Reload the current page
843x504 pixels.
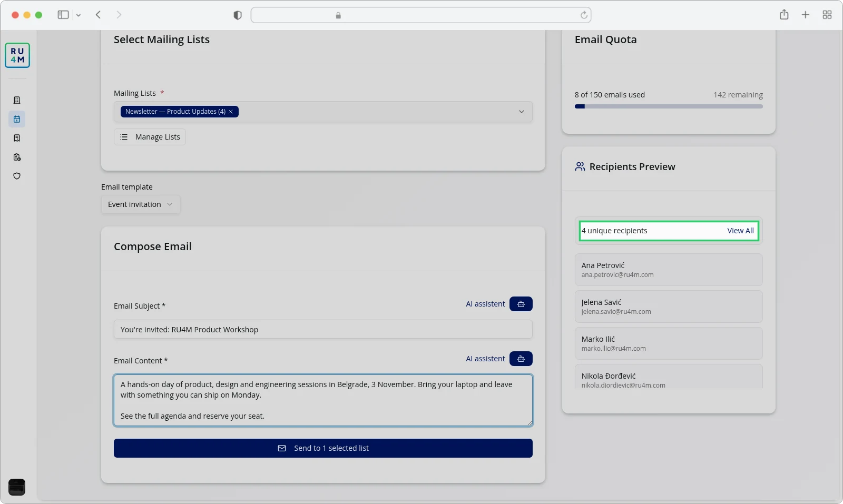[584, 15]
